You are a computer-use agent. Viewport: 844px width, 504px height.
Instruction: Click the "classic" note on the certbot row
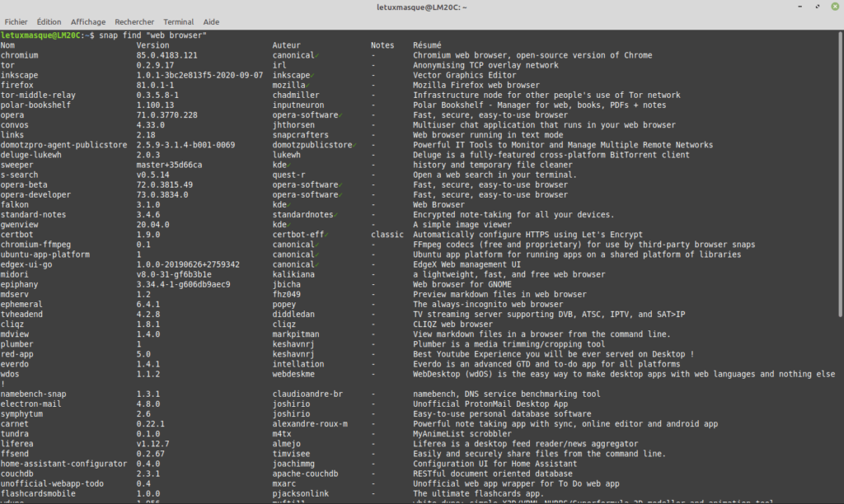(x=387, y=234)
